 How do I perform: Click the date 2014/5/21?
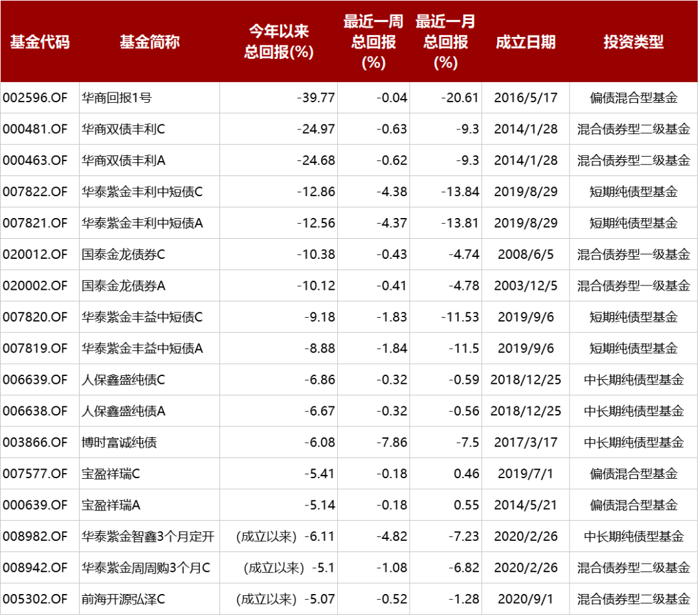click(x=526, y=505)
